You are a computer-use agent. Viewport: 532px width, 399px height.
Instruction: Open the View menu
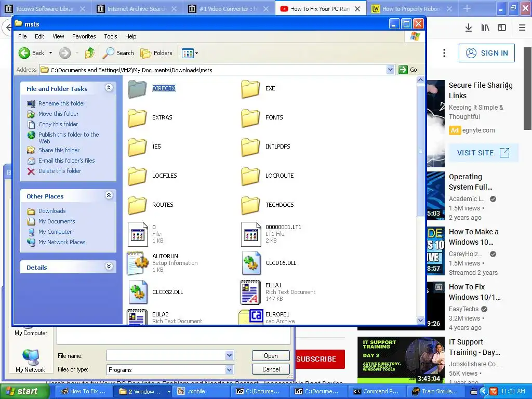point(58,36)
